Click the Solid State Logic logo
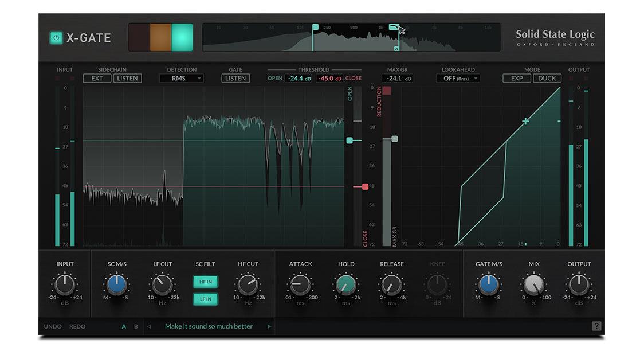This screenshot has width=644, height=351. pos(555,37)
